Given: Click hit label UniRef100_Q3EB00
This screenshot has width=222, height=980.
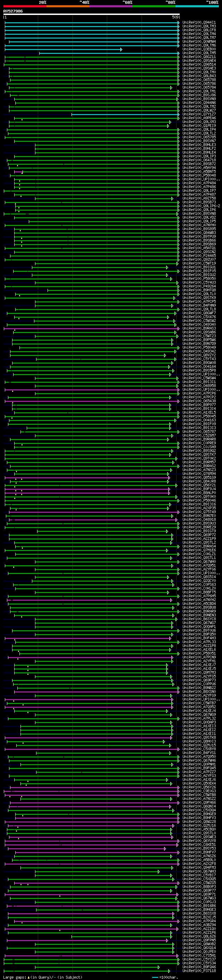Looking at the screenshot, I should (x=199, y=49).
